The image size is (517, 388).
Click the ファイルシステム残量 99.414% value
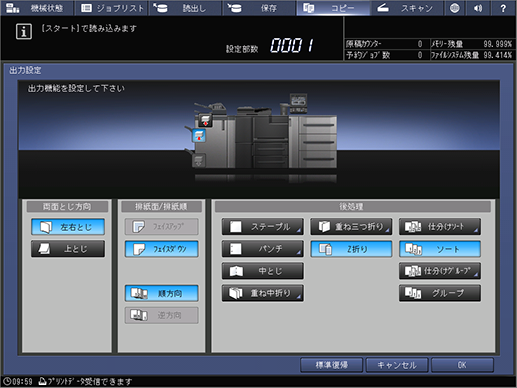click(x=498, y=55)
